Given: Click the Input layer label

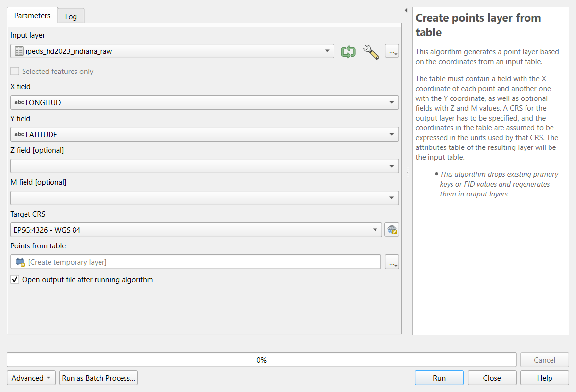Looking at the screenshot, I should [x=27, y=35].
